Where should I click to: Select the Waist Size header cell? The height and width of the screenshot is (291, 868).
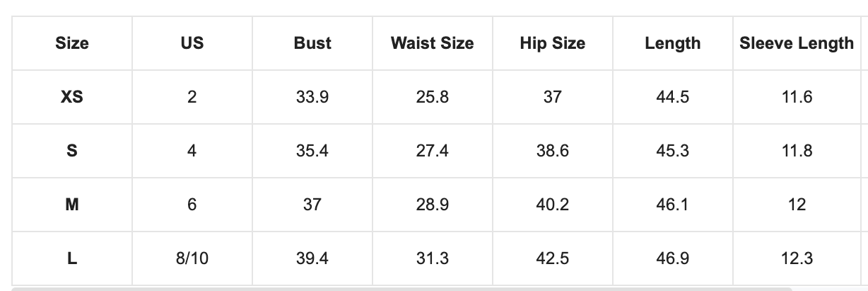(x=433, y=43)
